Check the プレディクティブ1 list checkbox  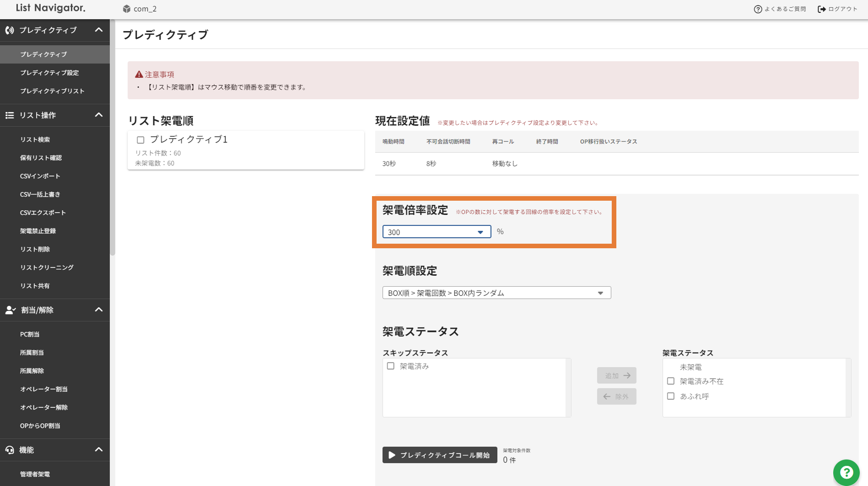pyautogui.click(x=140, y=140)
